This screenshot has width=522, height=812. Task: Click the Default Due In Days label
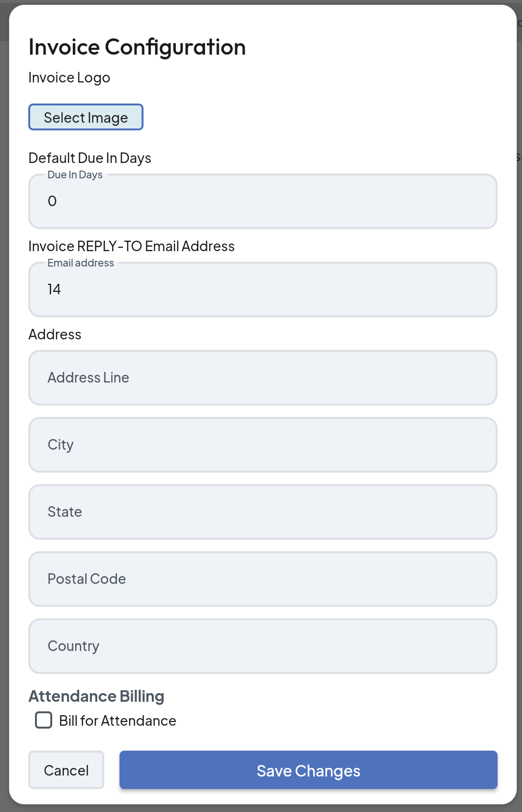click(90, 158)
